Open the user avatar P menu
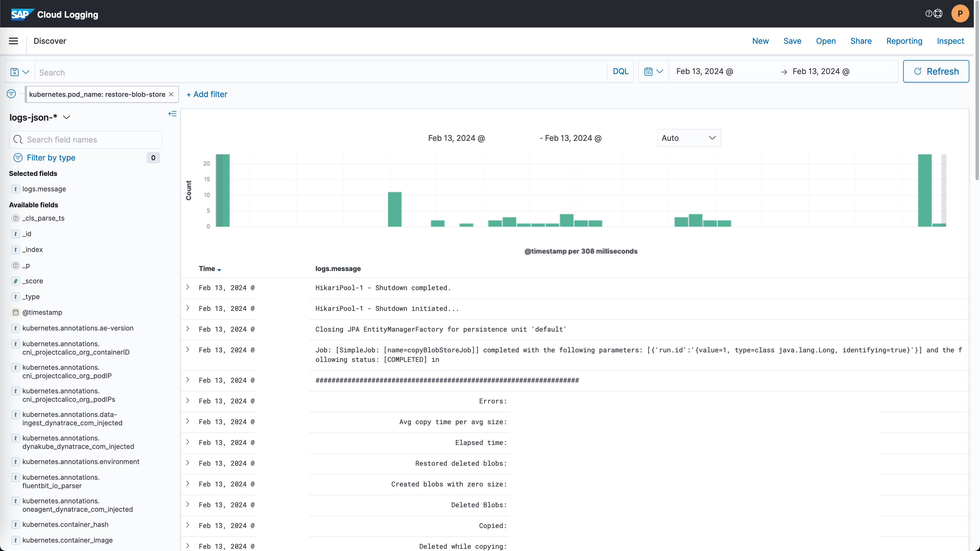The width and height of the screenshot is (980, 551). click(960, 14)
